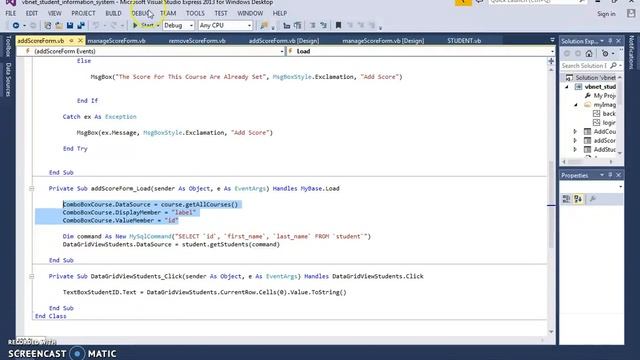Open the PROJECT menu

tap(83, 13)
